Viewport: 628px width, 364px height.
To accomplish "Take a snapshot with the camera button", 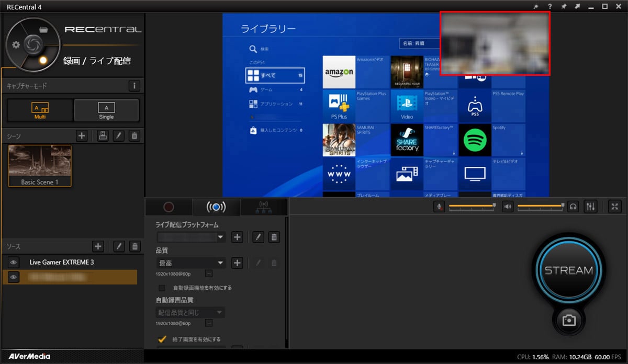I will coord(569,321).
